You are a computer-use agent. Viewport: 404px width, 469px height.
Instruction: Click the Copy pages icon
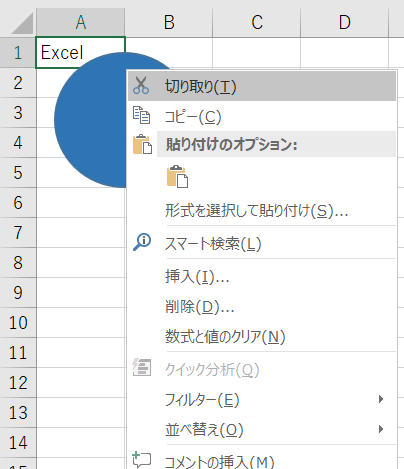142,115
